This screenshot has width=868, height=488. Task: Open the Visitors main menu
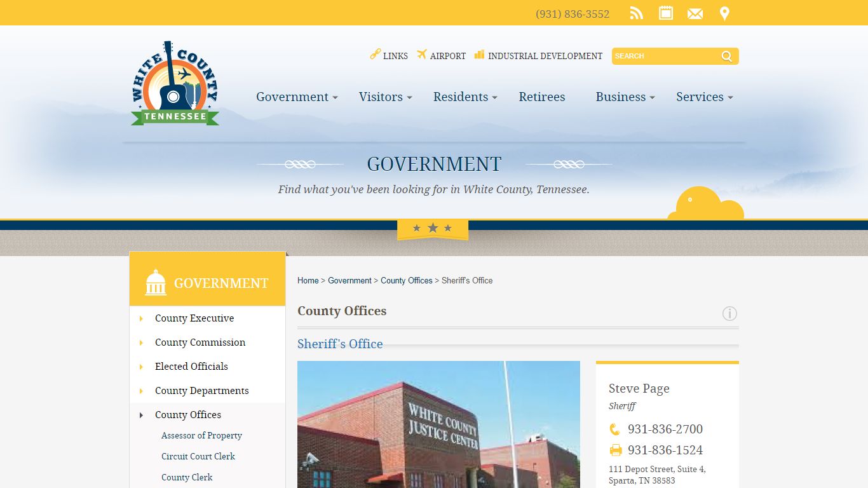point(381,97)
